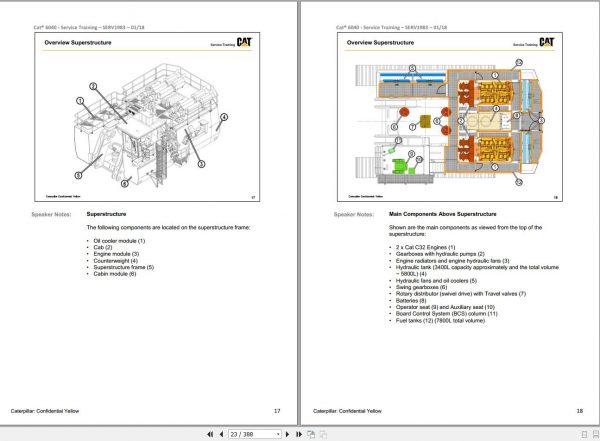The height and width of the screenshot is (441, 600).
Task: Click the CAT logo on left slide
Action: tap(244, 42)
